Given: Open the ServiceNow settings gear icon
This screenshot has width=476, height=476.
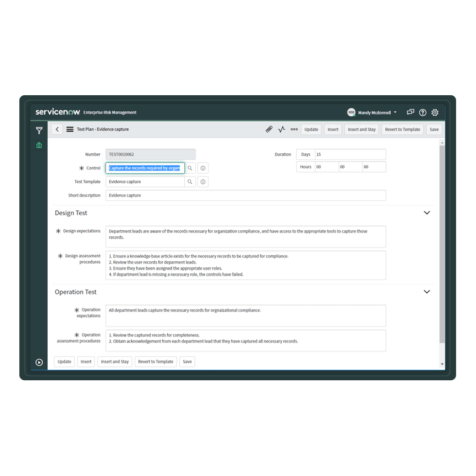Looking at the screenshot, I should point(435,112).
